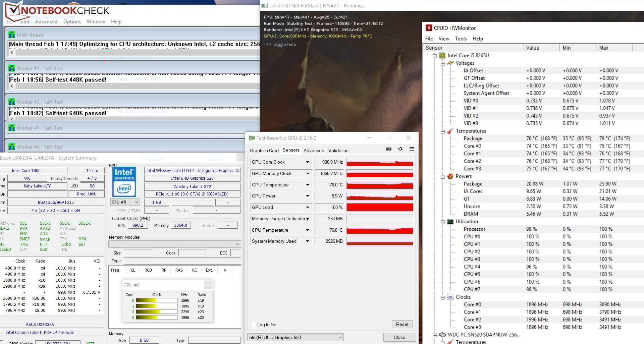
Task: Collapse the Intel Core i5 8265U tree node
Action: (x=435, y=56)
